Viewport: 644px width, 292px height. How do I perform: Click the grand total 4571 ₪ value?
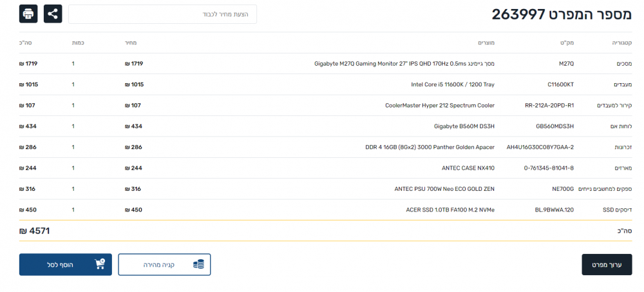point(35,231)
